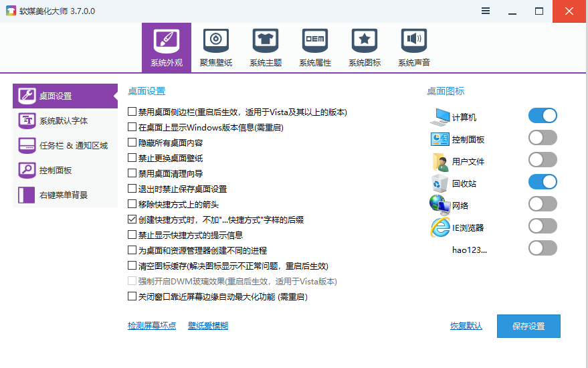588x368 pixels.
Task: Click the 网络 globe icon
Action: tap(440, 205)
